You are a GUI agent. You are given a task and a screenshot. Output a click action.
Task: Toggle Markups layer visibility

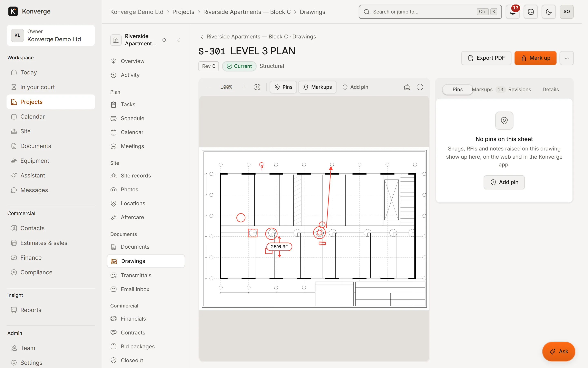[x=317, y=87]
